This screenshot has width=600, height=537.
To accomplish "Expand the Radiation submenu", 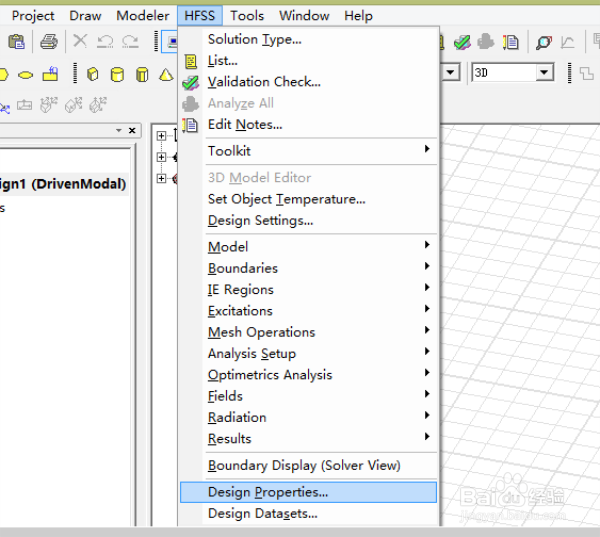I will pyautogui.click(x=308, y=417).
